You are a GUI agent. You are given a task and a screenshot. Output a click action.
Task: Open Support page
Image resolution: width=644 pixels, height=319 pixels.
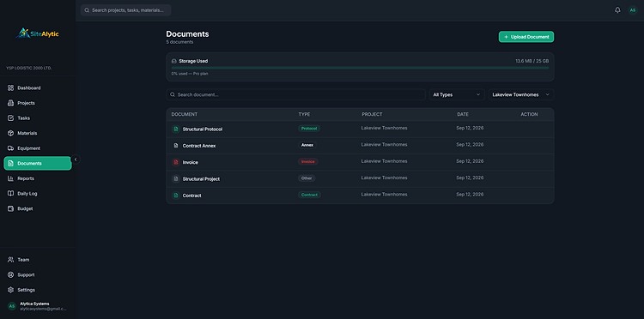[38, 274]
